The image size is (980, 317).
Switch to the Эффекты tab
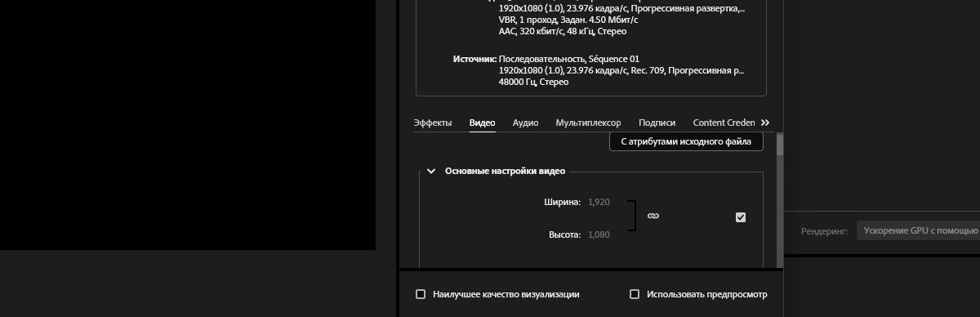(432, 123)
